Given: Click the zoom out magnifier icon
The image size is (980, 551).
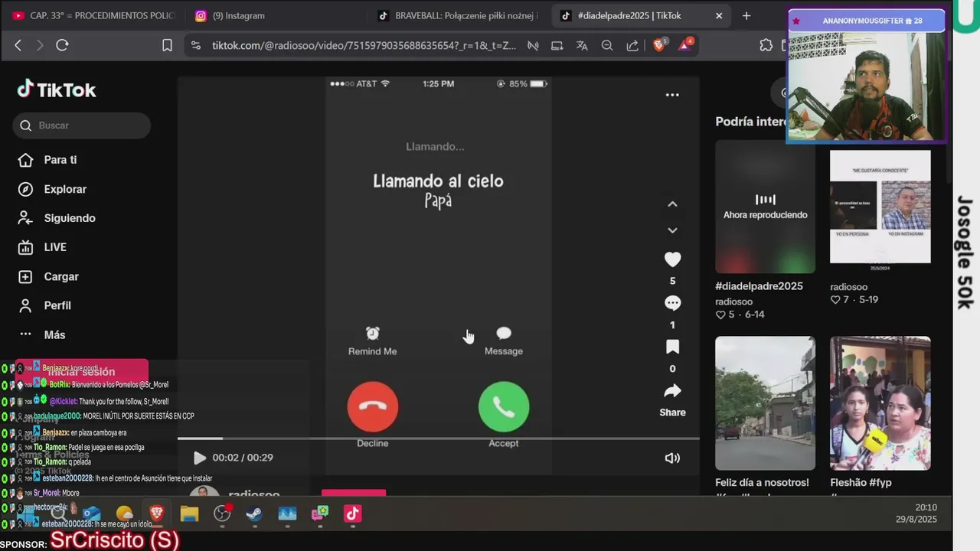Looking at the screenshot, I should (x=607, y=45).
